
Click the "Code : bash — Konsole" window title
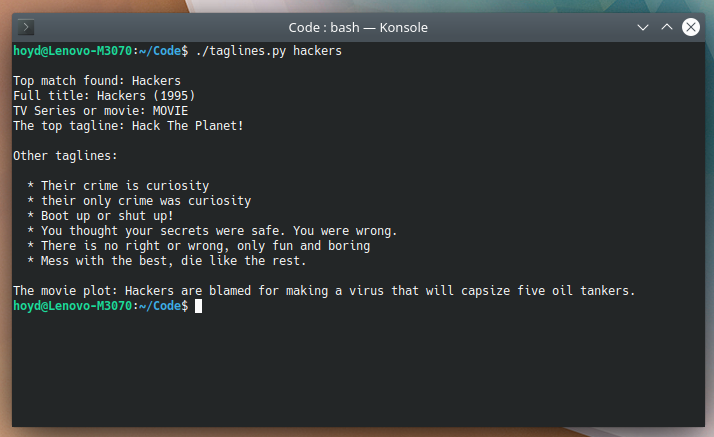tap(356, 28)
